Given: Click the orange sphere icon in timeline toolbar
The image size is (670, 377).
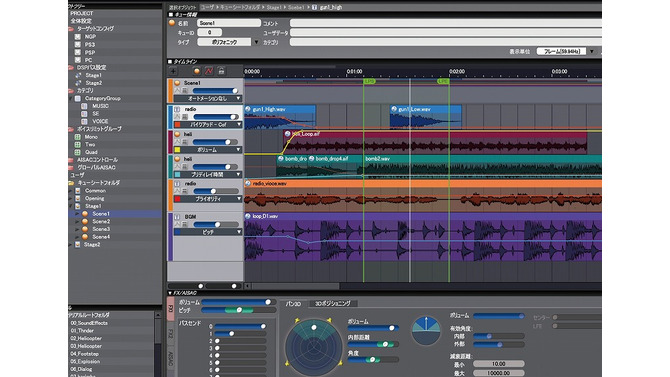Looking at the screenshot, I should click(x=197, y=71).
